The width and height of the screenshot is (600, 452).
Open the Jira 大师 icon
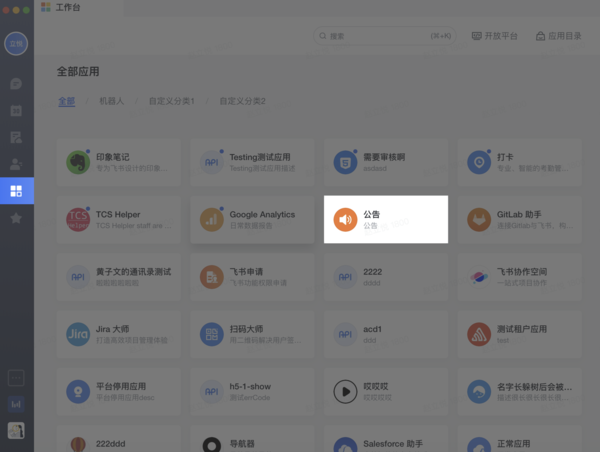[78, 334]
